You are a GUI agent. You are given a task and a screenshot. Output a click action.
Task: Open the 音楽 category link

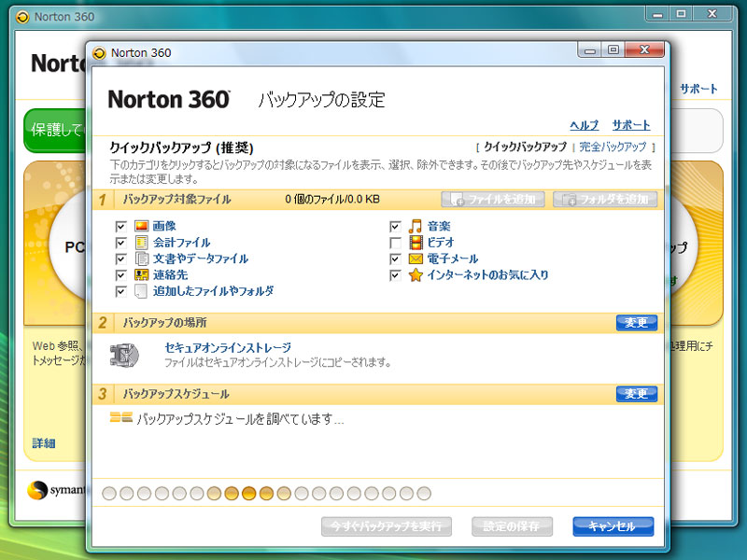[x=439, y=226]
